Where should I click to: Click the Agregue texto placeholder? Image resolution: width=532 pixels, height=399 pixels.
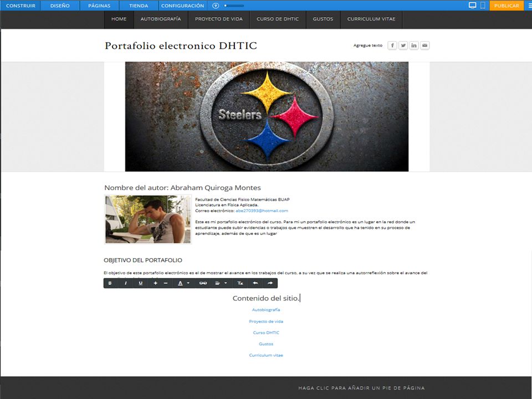(x=368, y=45)
